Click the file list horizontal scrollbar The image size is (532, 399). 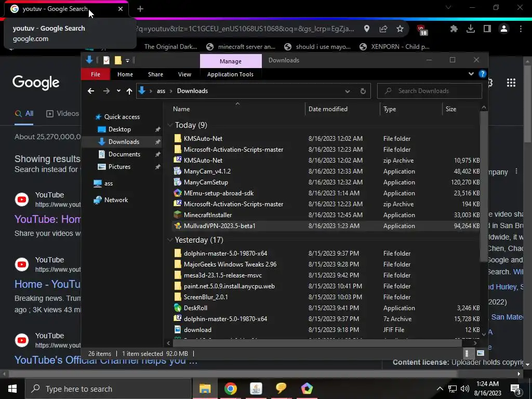tap(317, 343)
